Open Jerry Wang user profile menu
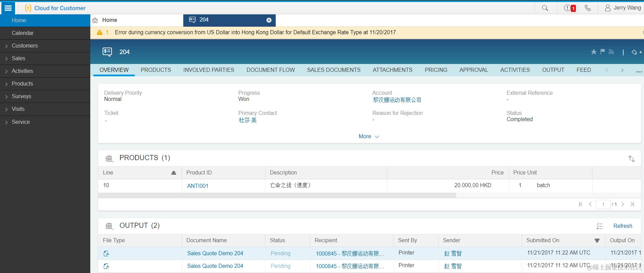Screen dimensions: 644x273 pos(623,8)
